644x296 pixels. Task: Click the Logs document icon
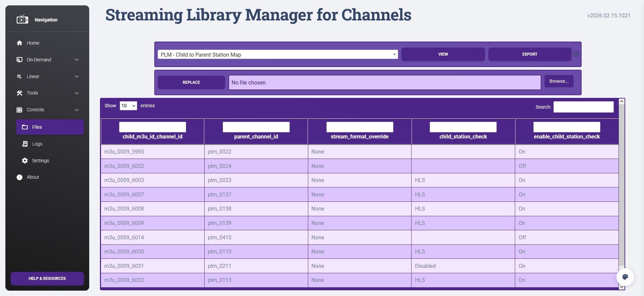[x=25, y=144]
